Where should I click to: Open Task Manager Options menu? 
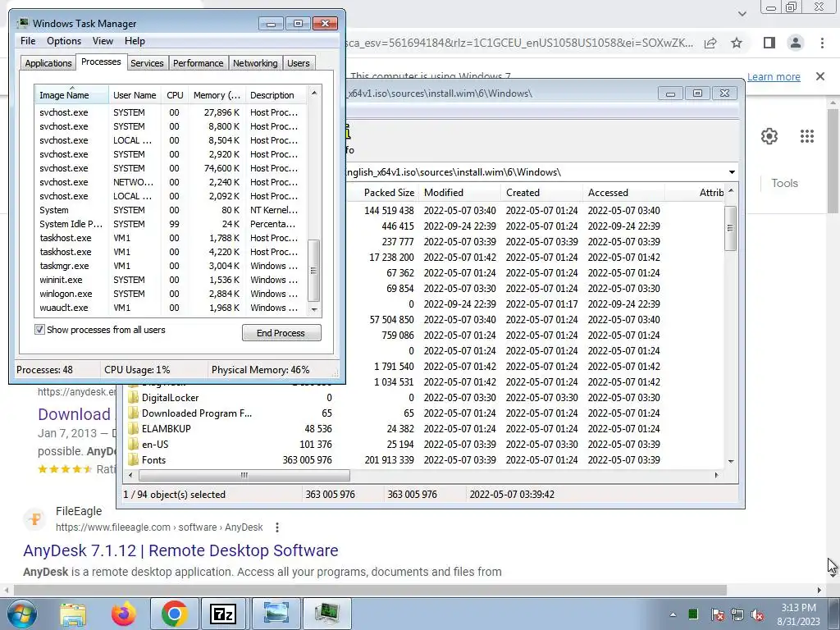[x=64, y=41]
